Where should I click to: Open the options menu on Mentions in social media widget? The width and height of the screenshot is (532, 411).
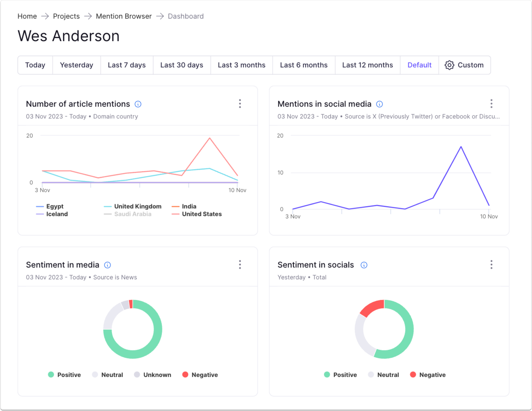tap(491, 104)
